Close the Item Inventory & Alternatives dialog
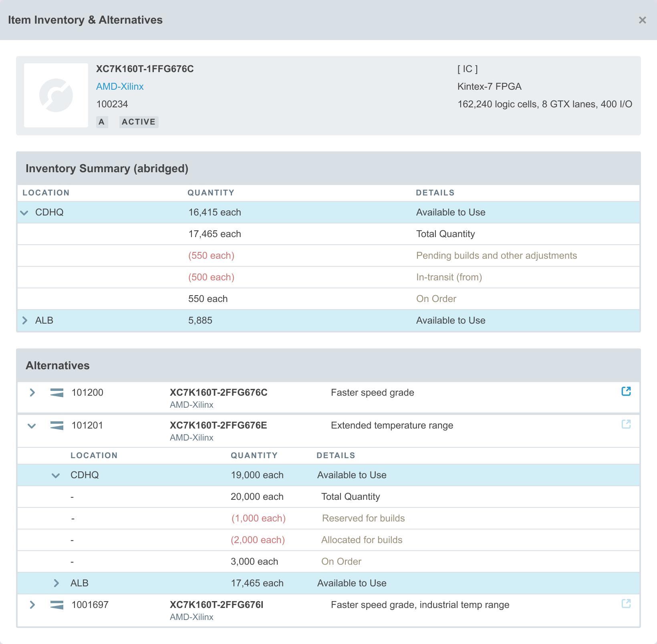The height and width of the screenshot is (644, 657). point(642,20)
